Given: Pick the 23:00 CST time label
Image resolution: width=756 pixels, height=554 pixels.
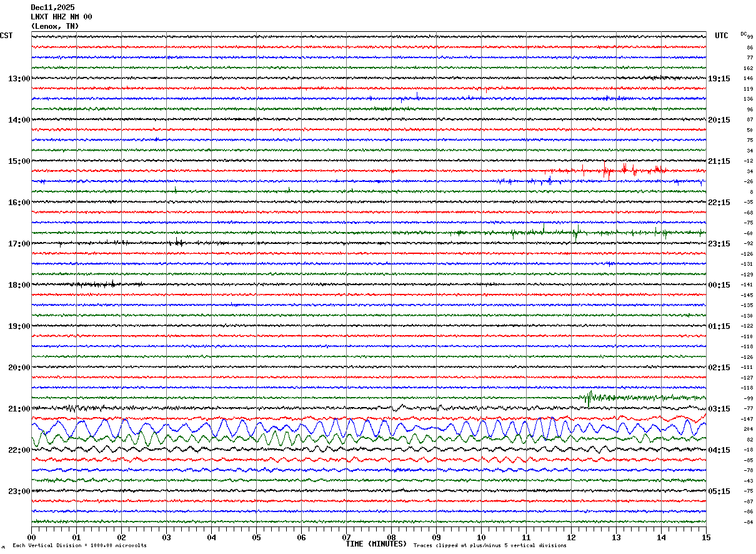Looking at the screenshot, I should 19,491.
